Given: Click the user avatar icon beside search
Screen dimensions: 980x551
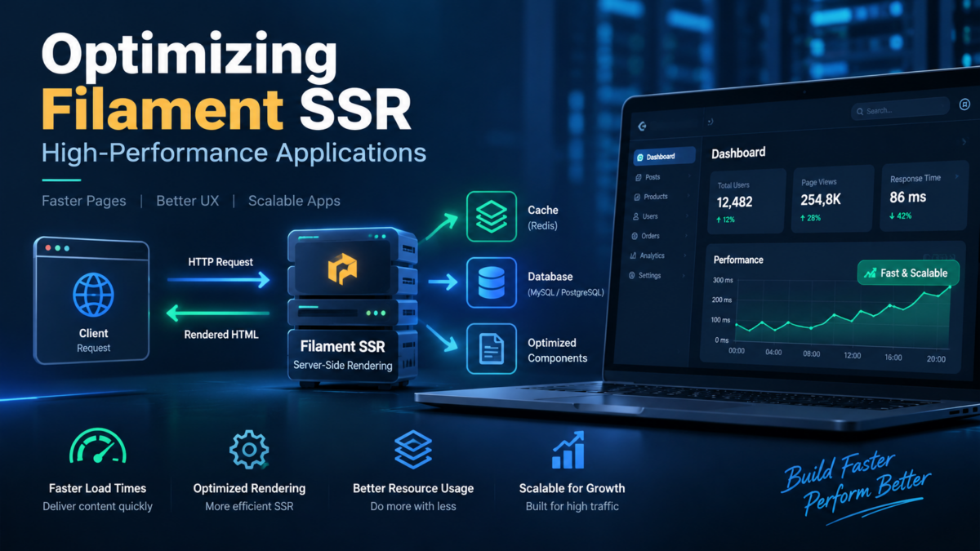Looking at the screenshot, I should tap(964, 105).
